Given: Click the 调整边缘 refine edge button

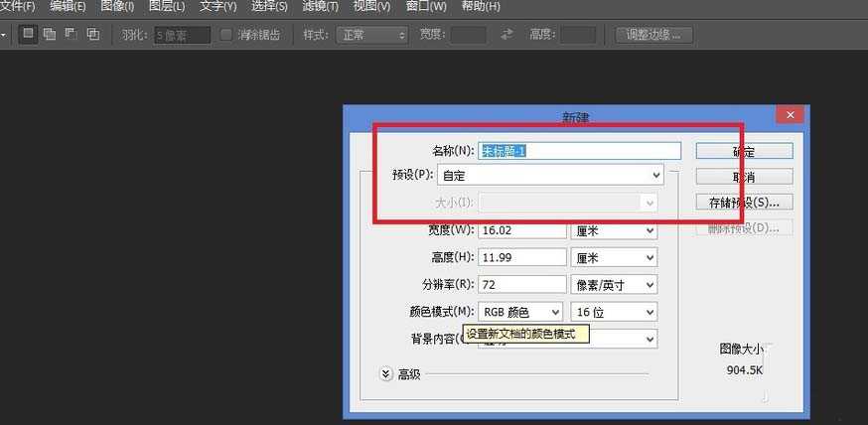Looking at the screenshot, I should pyautogui.click(x=652, y=35).
